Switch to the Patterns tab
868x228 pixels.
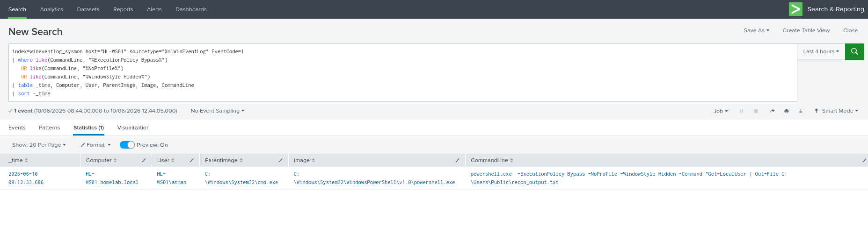click(x=49, y=128)
